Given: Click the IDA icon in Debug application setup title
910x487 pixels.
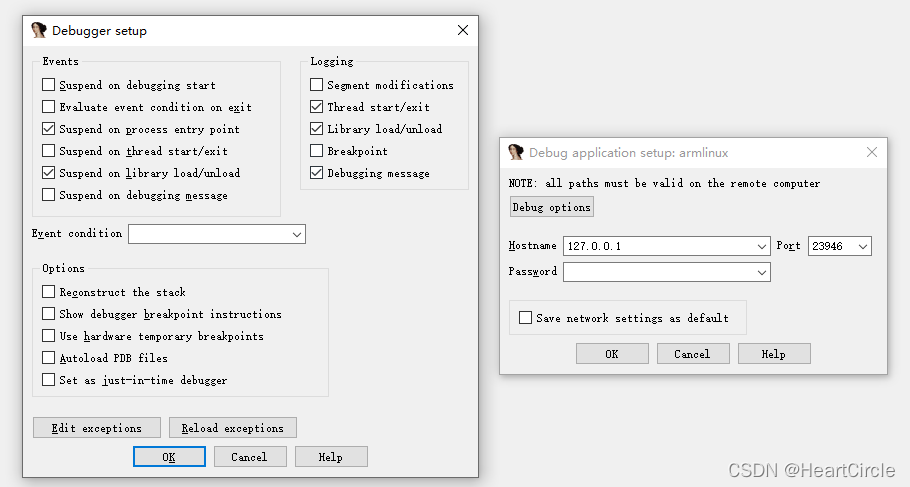Looking at the screenshot, I should pyautogui.click(x=515, y=152).
